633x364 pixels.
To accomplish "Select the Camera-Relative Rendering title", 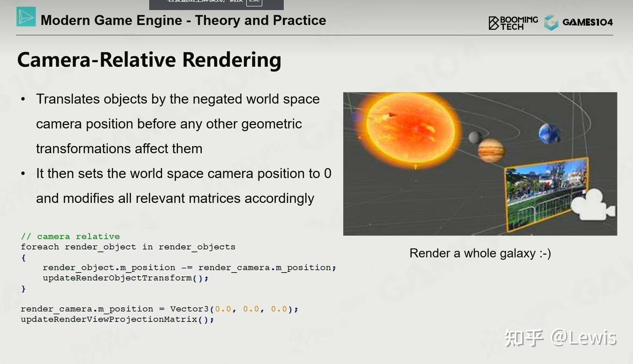I will 149,59.
